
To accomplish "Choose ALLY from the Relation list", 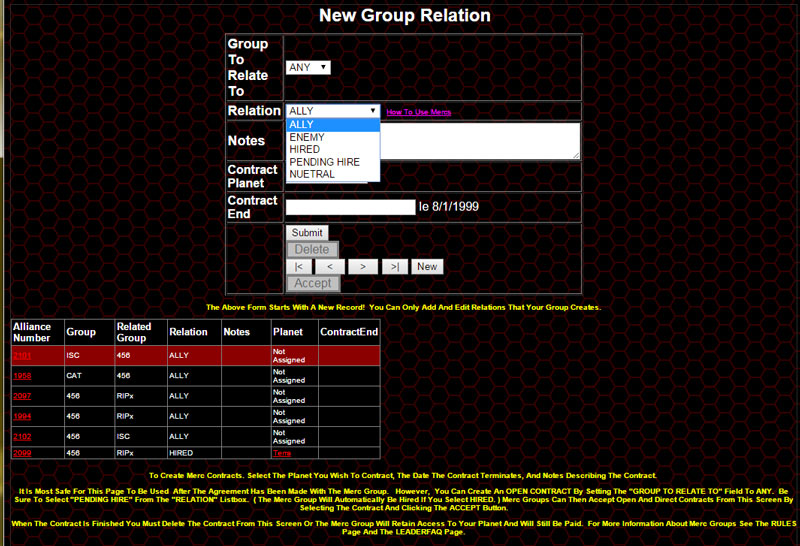I will [333, 124].
